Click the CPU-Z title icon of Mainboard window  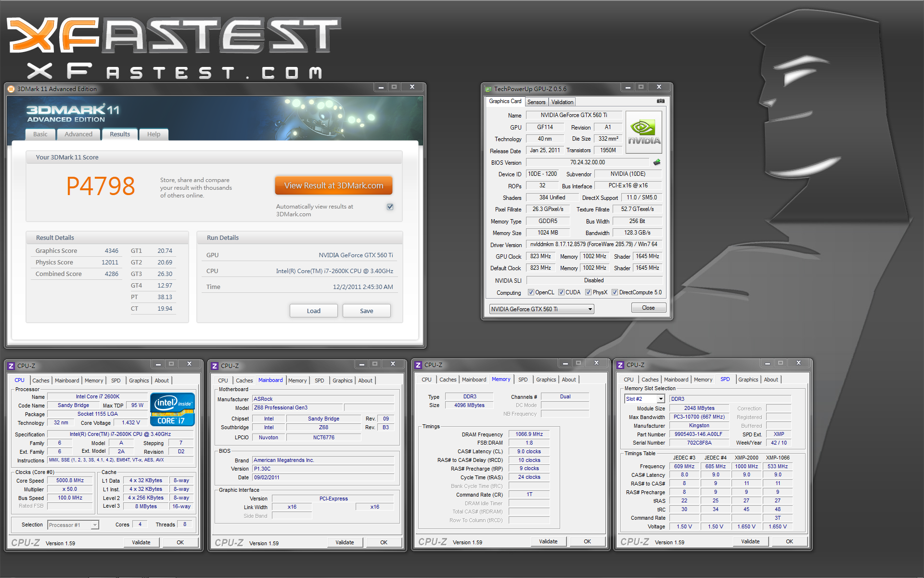[215, 366]
